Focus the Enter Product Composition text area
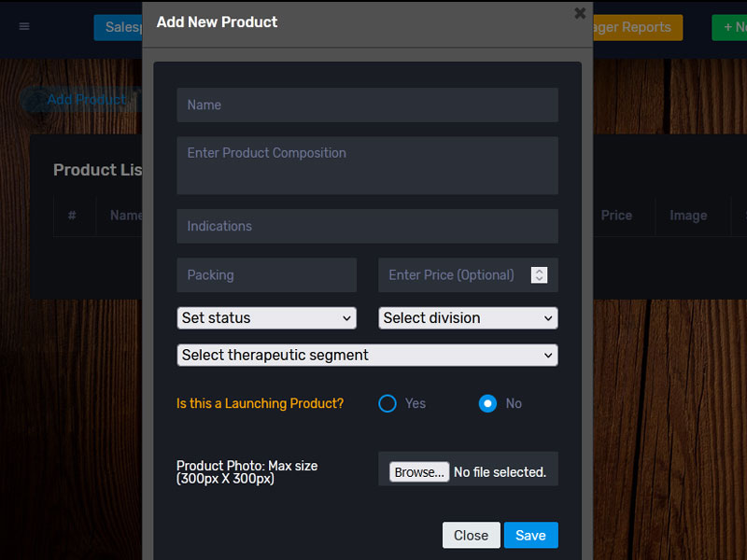Image resolution: width=747 pixels, height=560 pixels. coord(367,165)
